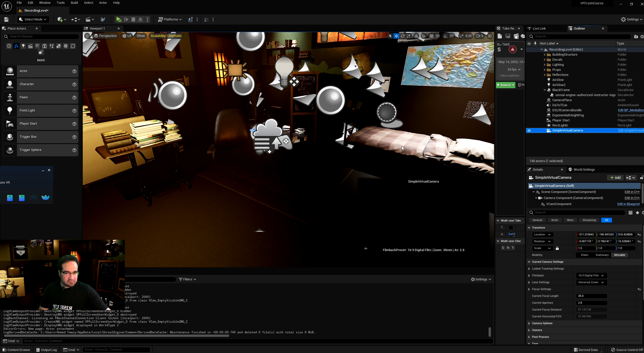Click Edit in Blueprint link for VCamComponent
This screenshot has height=353, width=644.
pos(628,204)
